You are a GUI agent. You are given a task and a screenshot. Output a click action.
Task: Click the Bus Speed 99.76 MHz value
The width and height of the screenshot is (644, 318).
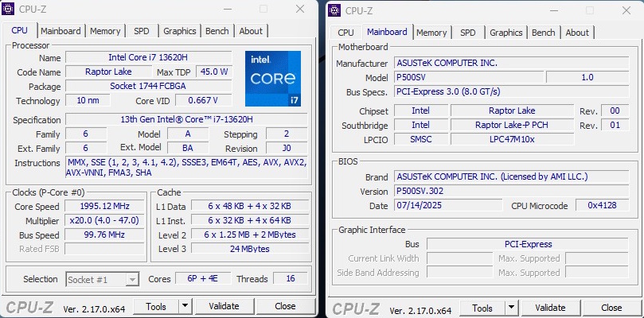coord(104,235)
